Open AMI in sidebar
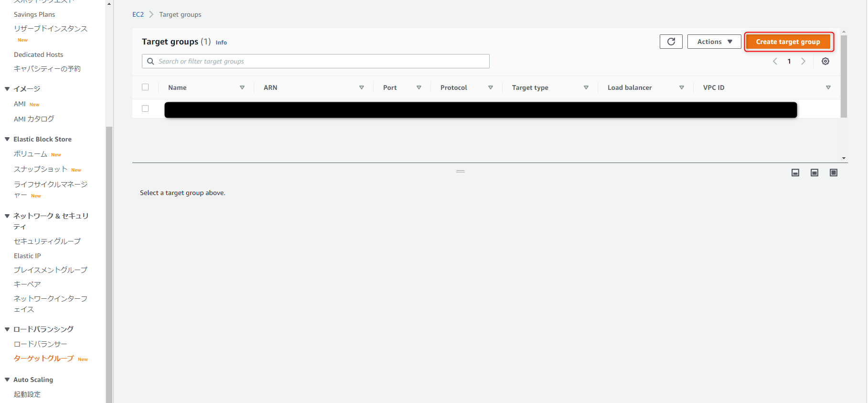 20,104
